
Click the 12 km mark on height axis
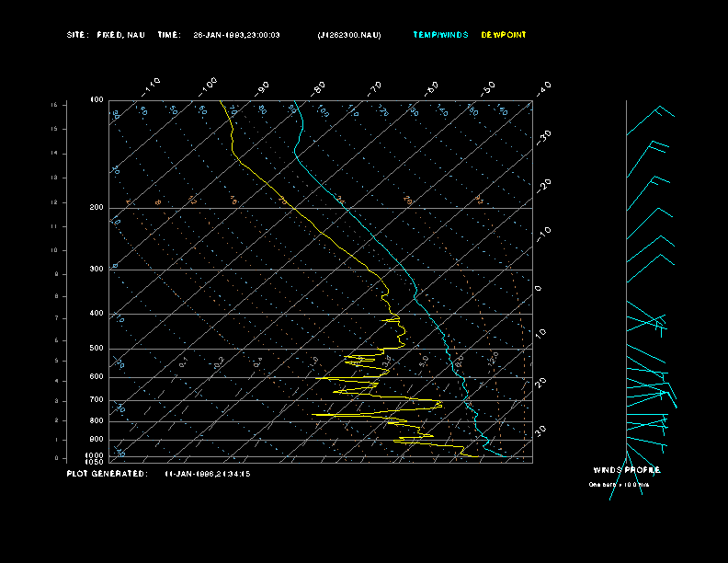54,202
